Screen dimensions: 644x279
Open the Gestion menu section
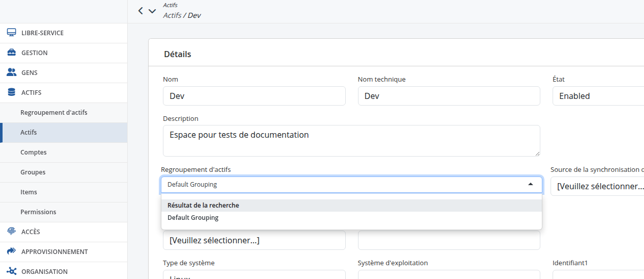pos(63,53)
